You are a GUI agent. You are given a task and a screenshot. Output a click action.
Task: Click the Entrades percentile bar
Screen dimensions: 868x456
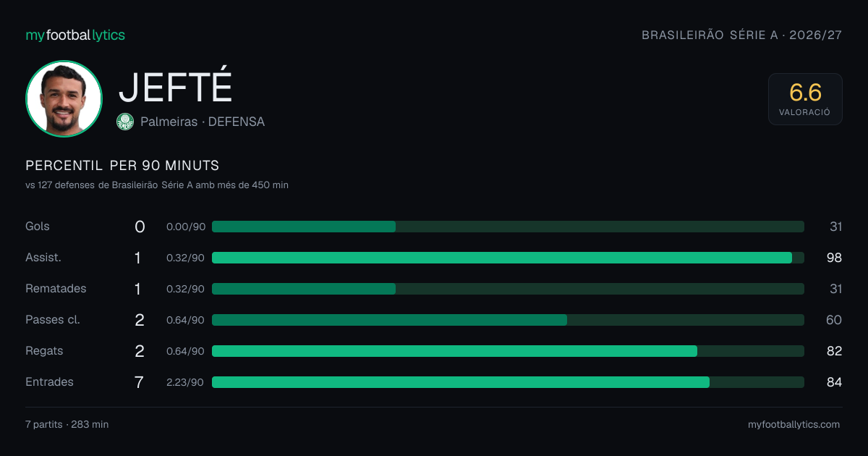pyautogui.click(x=508, y=382)
